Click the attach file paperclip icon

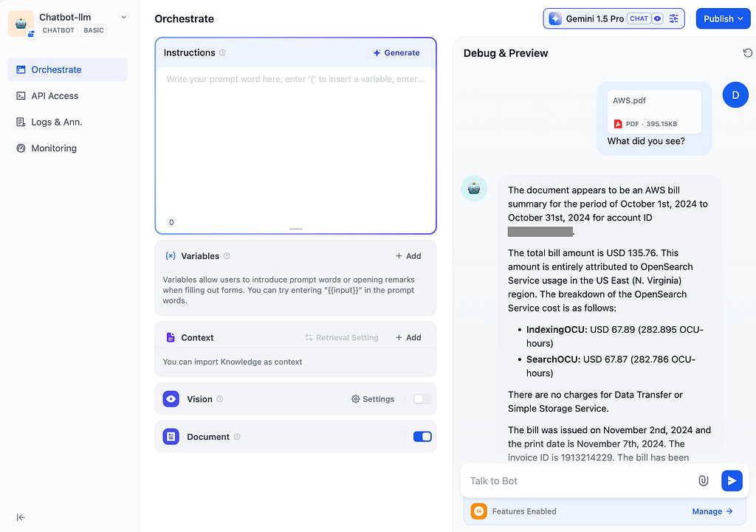[x=703, y=480]
